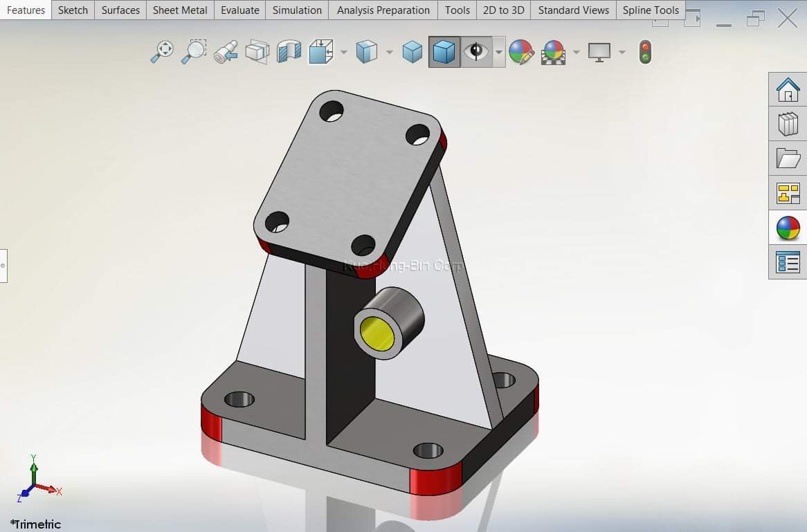Click the yellow bore face of model
Image resolution: width=807 pixels, height=532 pixels.
[x=377, y=334]
